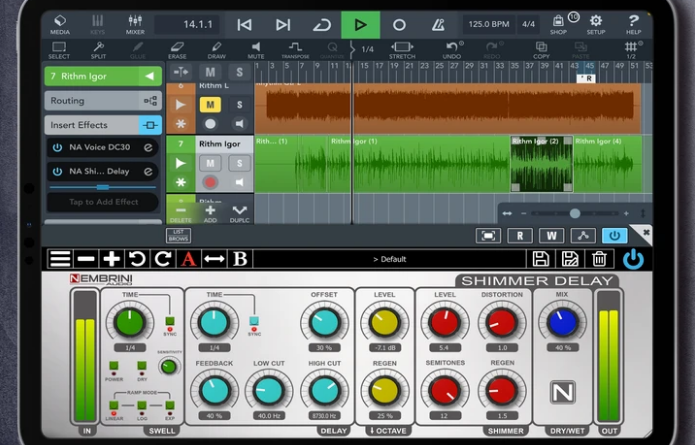
Task: Delete the selected track
Action: pyautogui.click(x=181, y=214)
